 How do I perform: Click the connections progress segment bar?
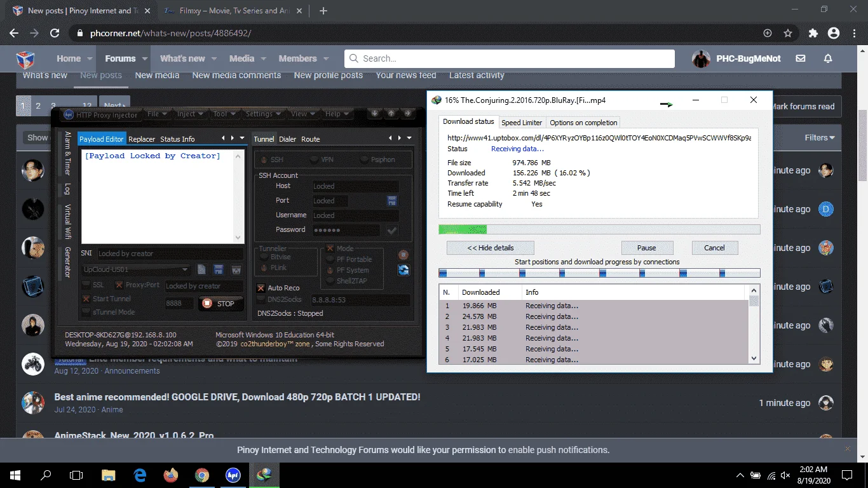point(599,273)
